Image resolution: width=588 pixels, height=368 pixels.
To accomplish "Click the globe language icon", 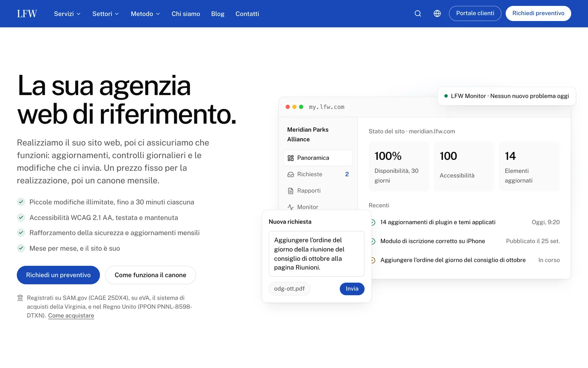I will (x=437, y=13).
